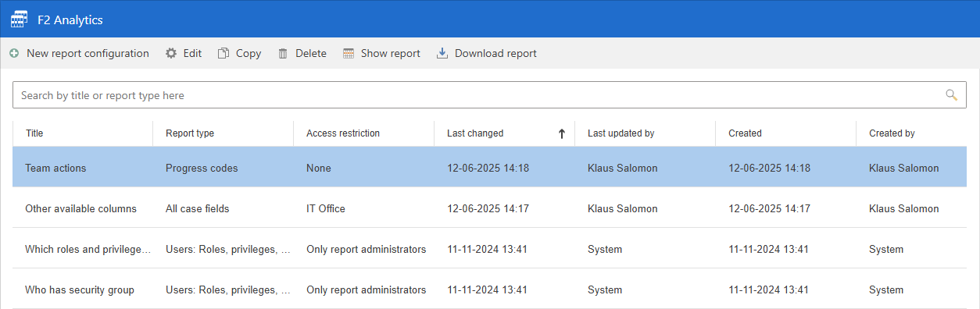Viewport: 980px width, 309px height.
Task: Select the Who has security group report
Action: click(x=490, y=289)
